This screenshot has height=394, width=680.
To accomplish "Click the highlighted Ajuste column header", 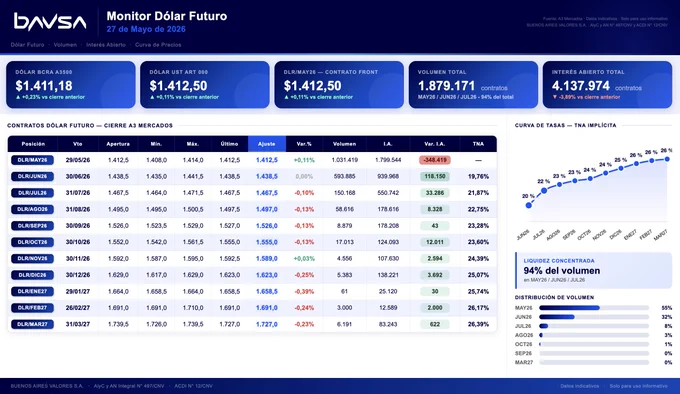I will [x=267, y=144].
